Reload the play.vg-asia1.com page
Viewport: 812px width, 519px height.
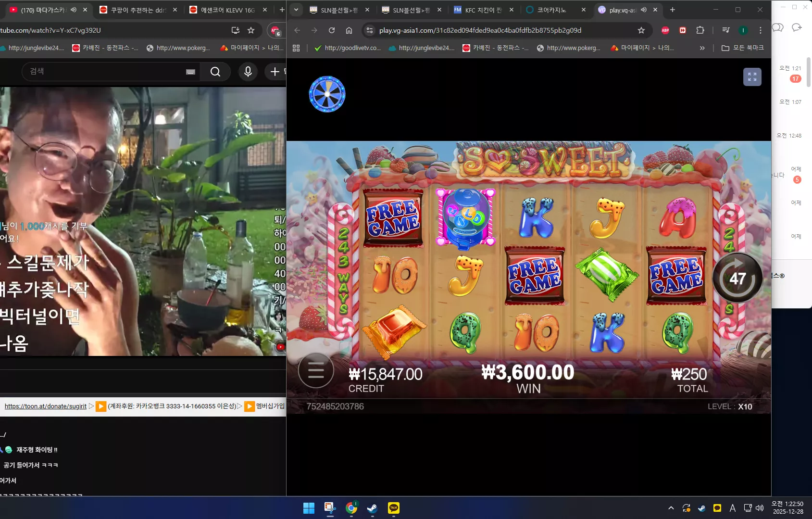pos(332,30)
